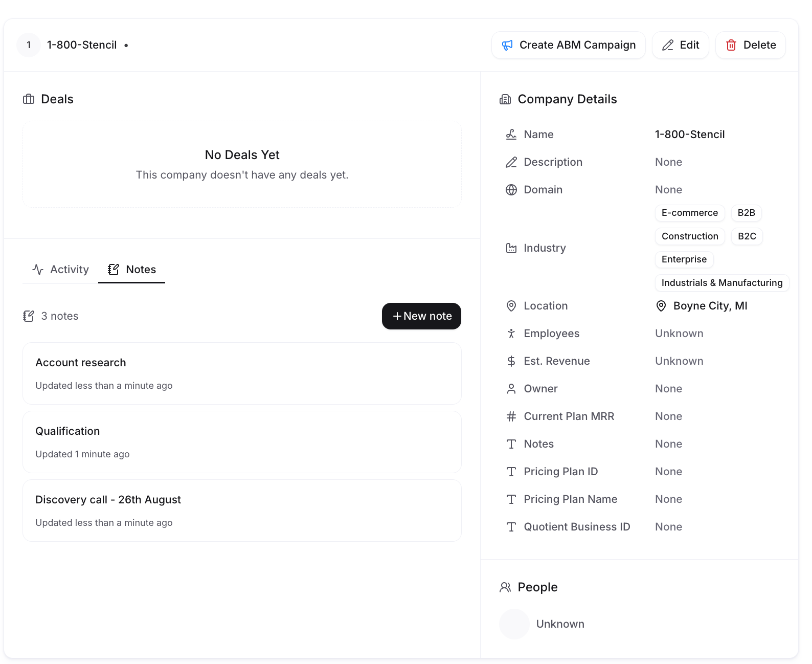Click the text icon beside Pricing Plan ID
Viewport: 812px width, 664px height.
click(x=511, y=472)
